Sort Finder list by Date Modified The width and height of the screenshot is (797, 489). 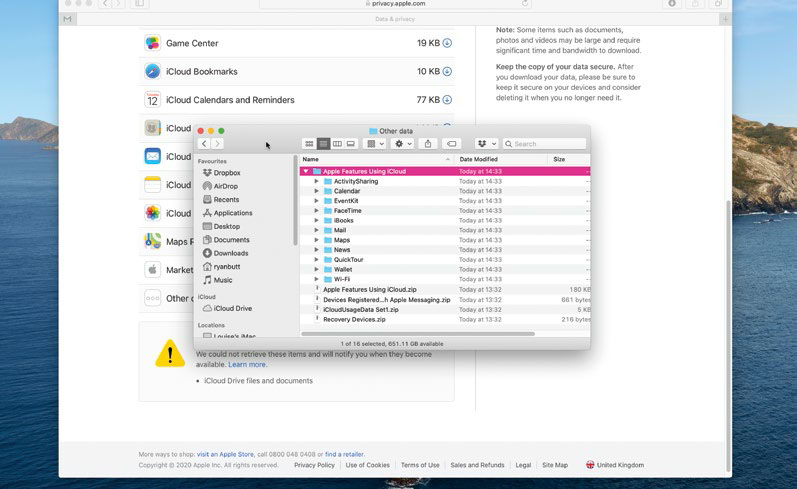[501, 159]
